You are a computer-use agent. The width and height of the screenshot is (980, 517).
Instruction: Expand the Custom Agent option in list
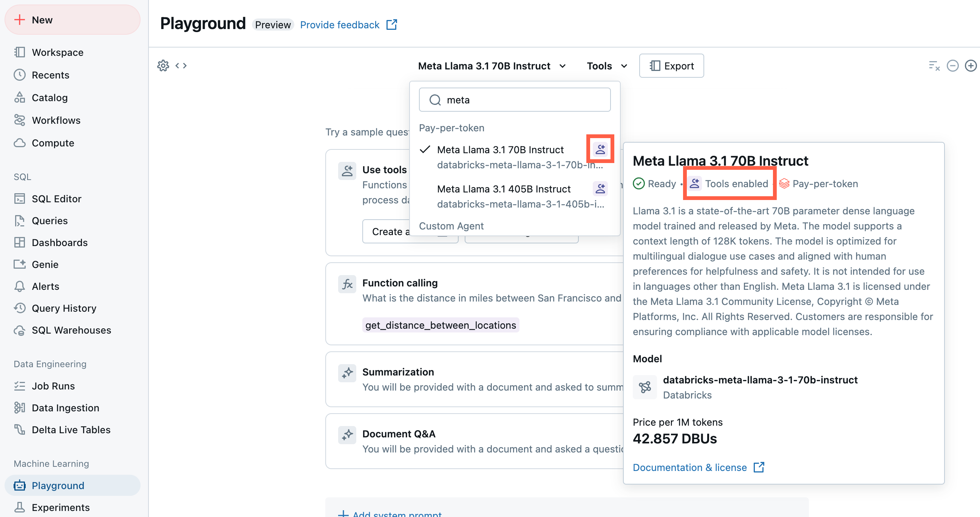pyautogui.click(x=452, y=226)
